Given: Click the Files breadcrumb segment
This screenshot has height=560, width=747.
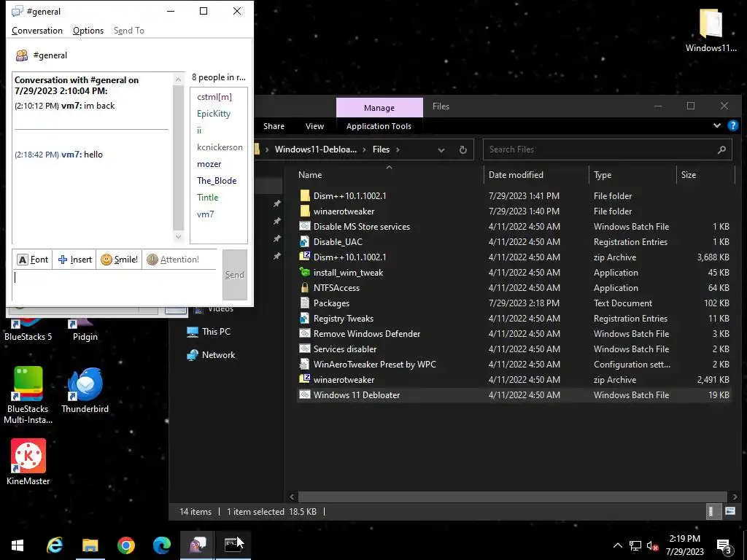Looking at the screenshot, I should [x=381, y=149].
